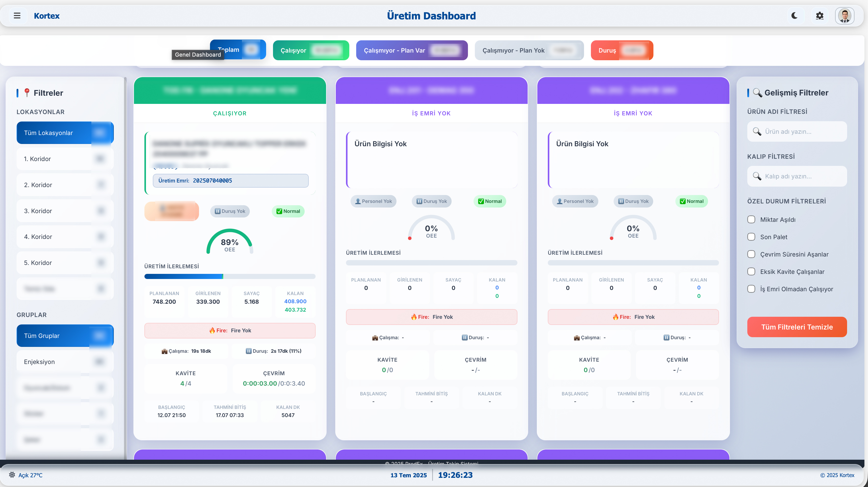
Task: Click the user profile avatar
Action: (845, 16)
